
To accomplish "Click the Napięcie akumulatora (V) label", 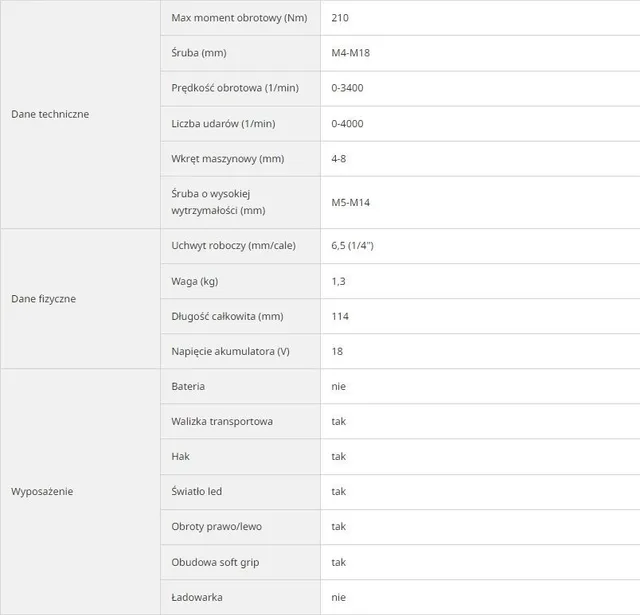I will click(231, 351).
